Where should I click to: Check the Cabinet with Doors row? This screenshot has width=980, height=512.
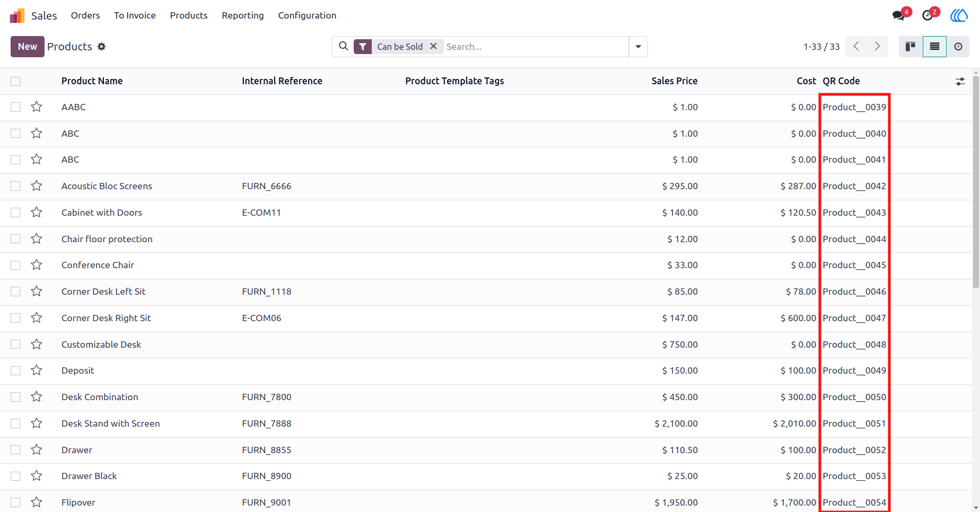point(15,213)
